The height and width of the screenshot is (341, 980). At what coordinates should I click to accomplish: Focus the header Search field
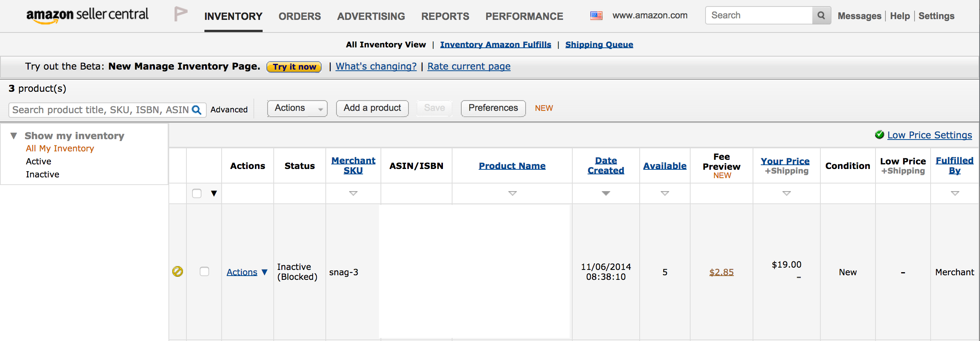(x=759, y=15)
